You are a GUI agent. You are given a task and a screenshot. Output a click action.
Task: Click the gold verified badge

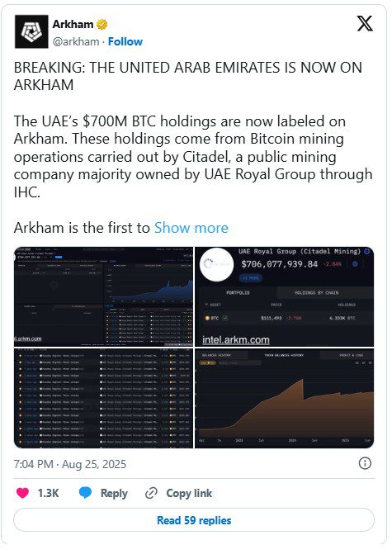pyautogui.click(x=102, y=25)
